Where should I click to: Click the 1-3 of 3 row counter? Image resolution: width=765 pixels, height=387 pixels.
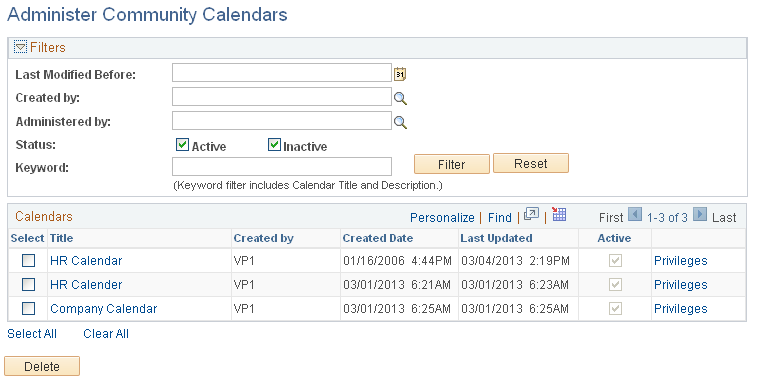[667, 218]
